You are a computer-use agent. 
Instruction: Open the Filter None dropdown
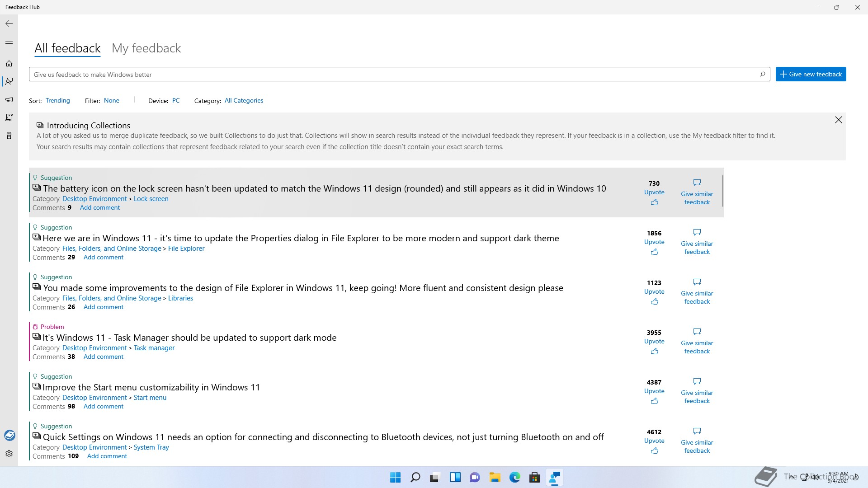click(x=112, y=100)
